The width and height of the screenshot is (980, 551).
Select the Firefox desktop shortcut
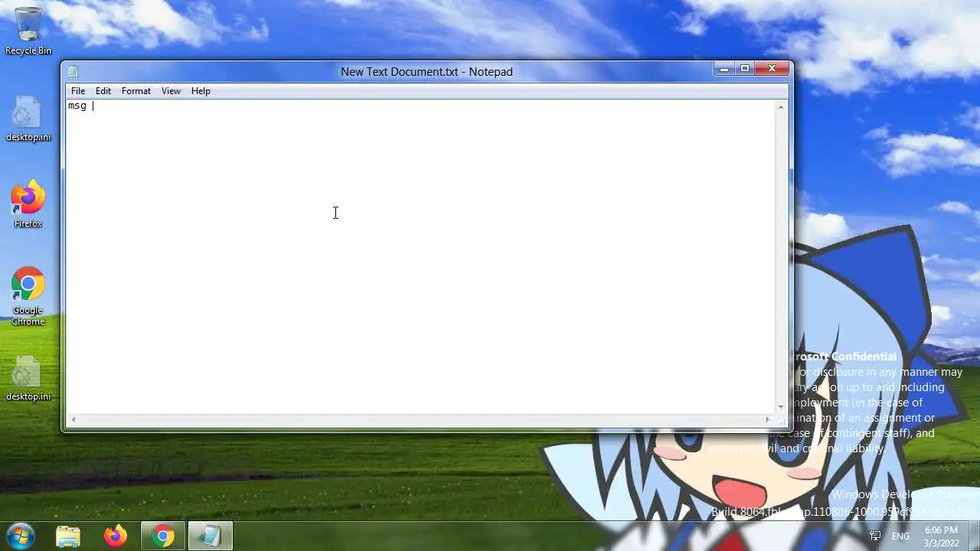pyautogui.click(x=28, y=204)
